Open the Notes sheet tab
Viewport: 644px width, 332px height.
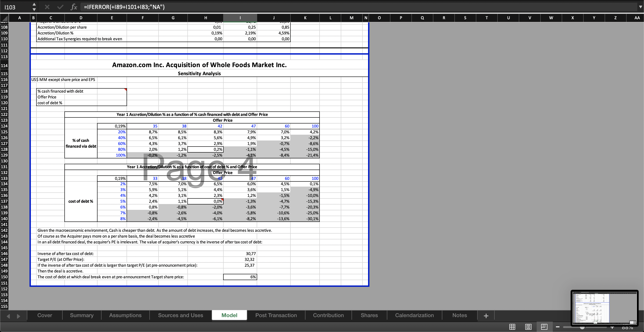(x=460, y=315)
